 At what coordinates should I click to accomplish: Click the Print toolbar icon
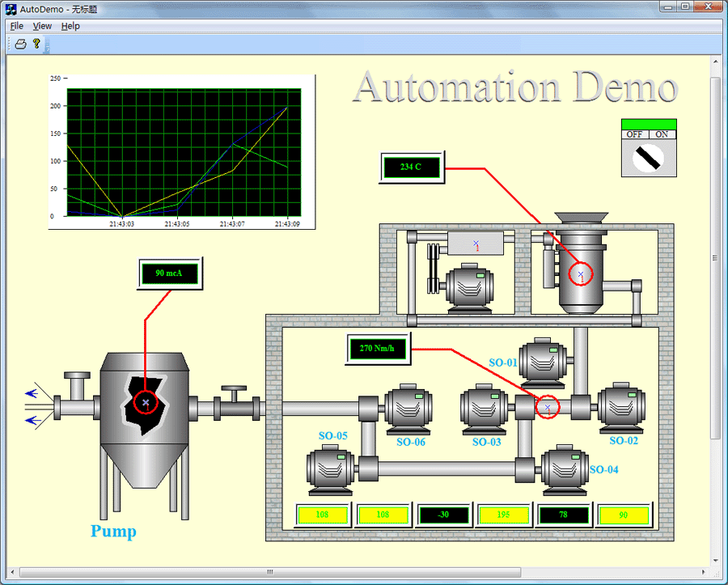click(21, 44)
